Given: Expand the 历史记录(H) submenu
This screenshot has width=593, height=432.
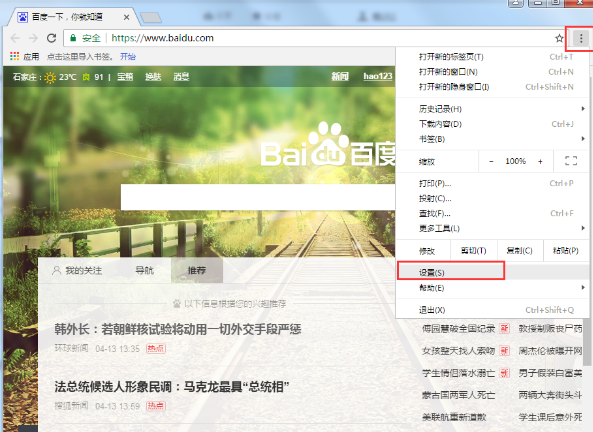Looking at the screenshot, I should pos(492,109).
